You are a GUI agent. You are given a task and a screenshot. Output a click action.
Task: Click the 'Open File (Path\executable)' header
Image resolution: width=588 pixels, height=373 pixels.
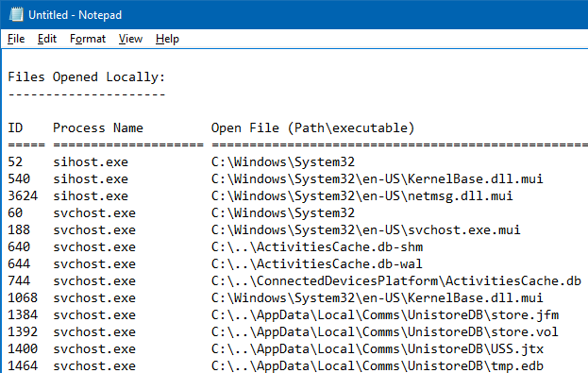(312, 128)
